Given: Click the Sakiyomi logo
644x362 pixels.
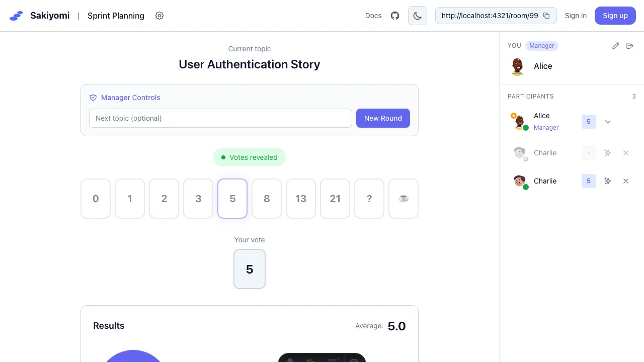Looking at the screenshot, I should click(x=17, y=16).
